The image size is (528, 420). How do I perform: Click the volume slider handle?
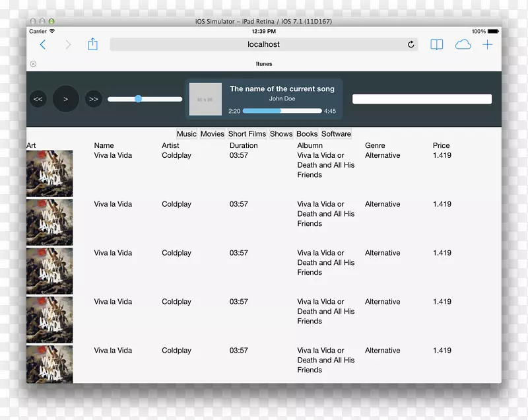[x=138, y=99]
